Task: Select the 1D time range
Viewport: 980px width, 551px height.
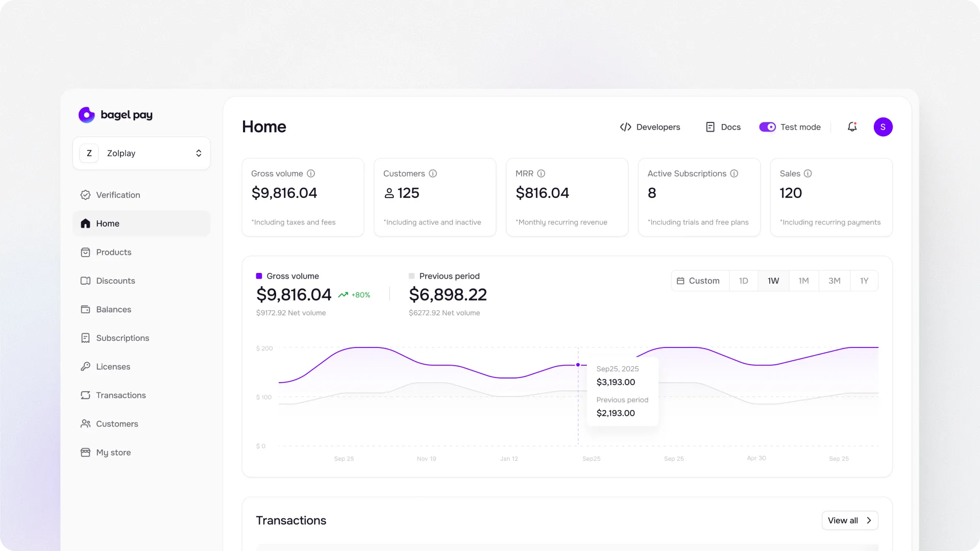Action: 744,281
